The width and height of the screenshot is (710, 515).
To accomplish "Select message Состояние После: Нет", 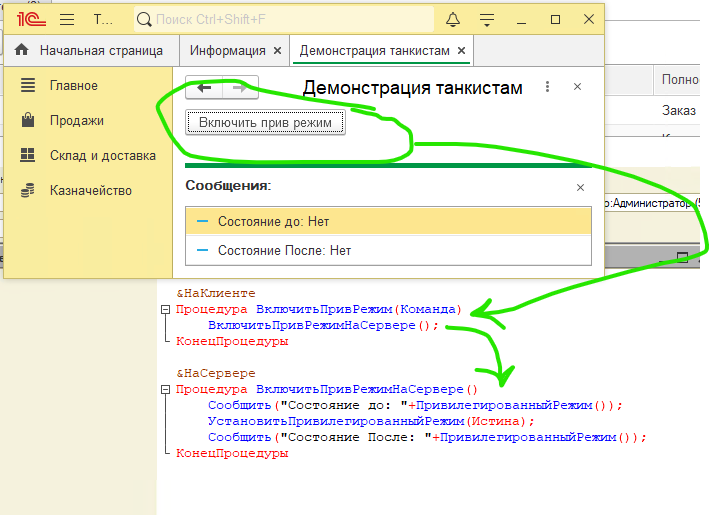I will pyautogui.click(x=389, y=250).
